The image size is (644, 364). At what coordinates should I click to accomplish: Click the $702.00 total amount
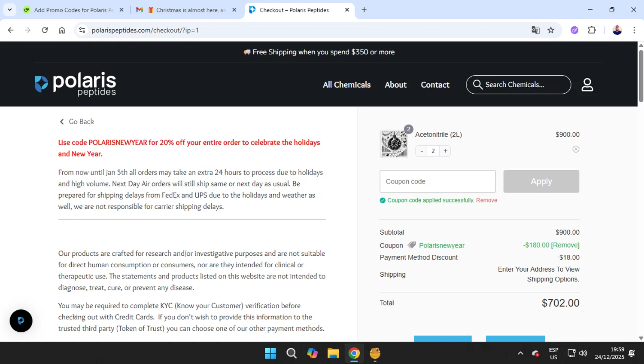(560, 303)
